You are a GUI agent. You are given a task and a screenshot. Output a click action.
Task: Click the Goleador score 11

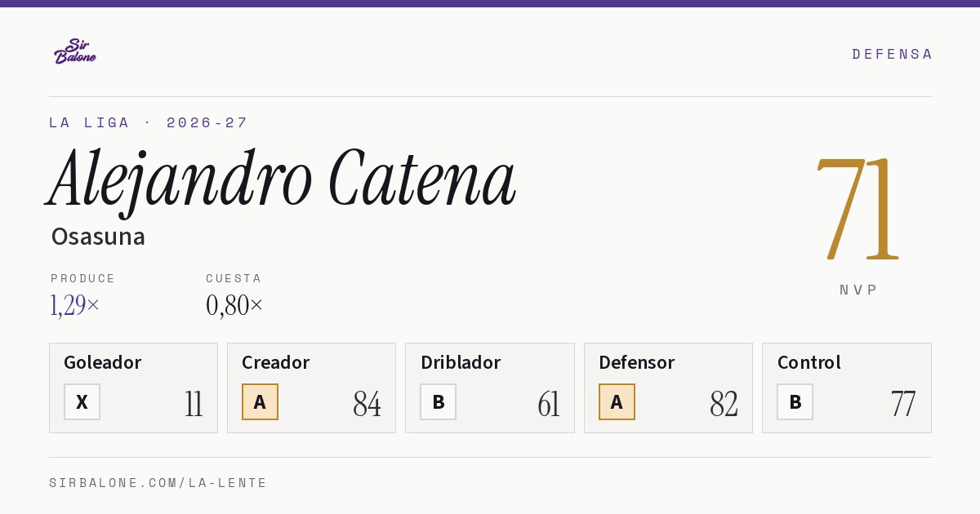click(x=194, y=404)
